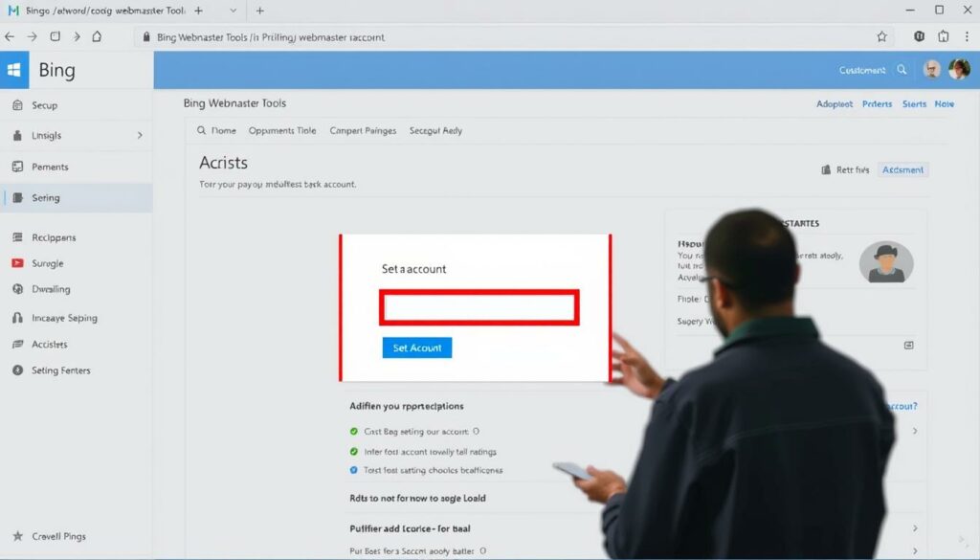Open the rightmost profile avatar in header
The width and height of the screenshot is (980, 560).
pos(959,69)
